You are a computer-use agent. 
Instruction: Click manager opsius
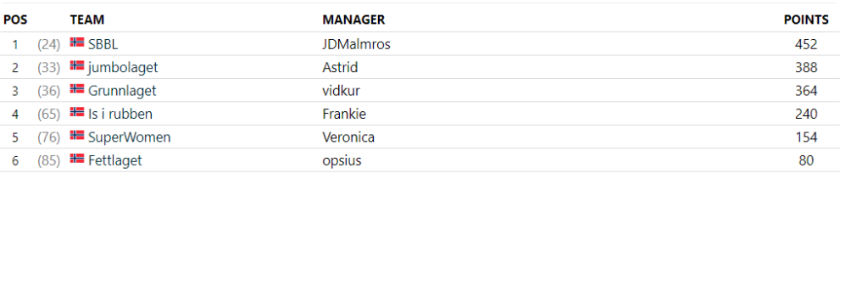pyautogui.click(x=342, y=160)
